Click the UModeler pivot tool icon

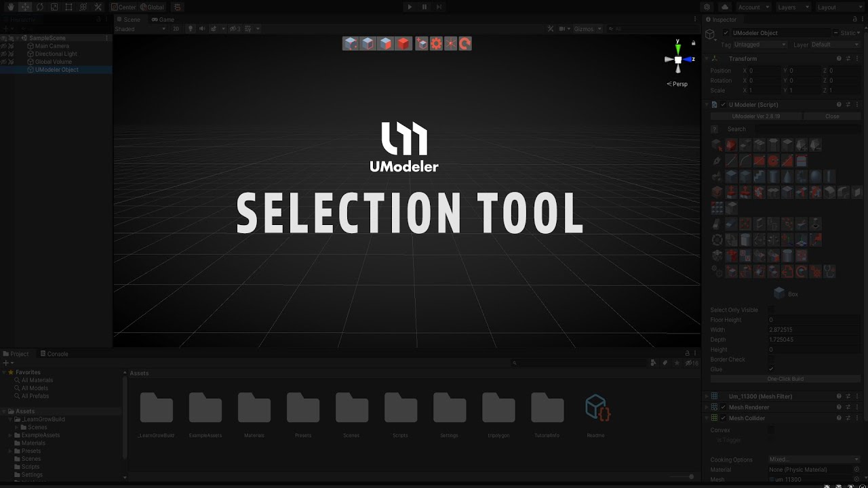[x=450, y=43]
